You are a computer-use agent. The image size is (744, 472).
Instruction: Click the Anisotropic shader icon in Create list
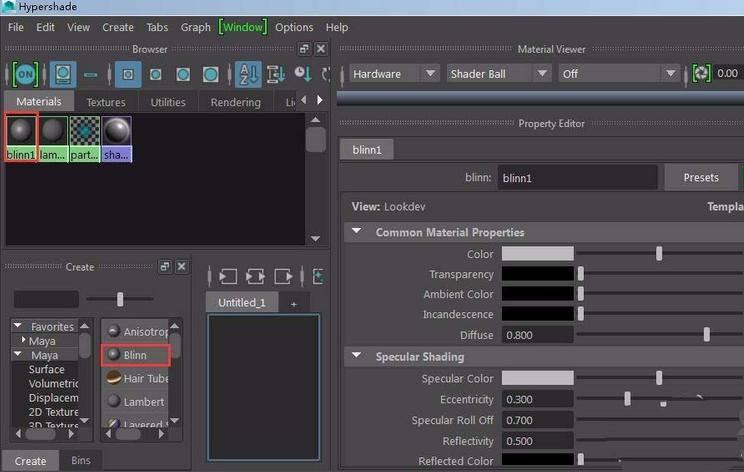[x=113, y=331]
